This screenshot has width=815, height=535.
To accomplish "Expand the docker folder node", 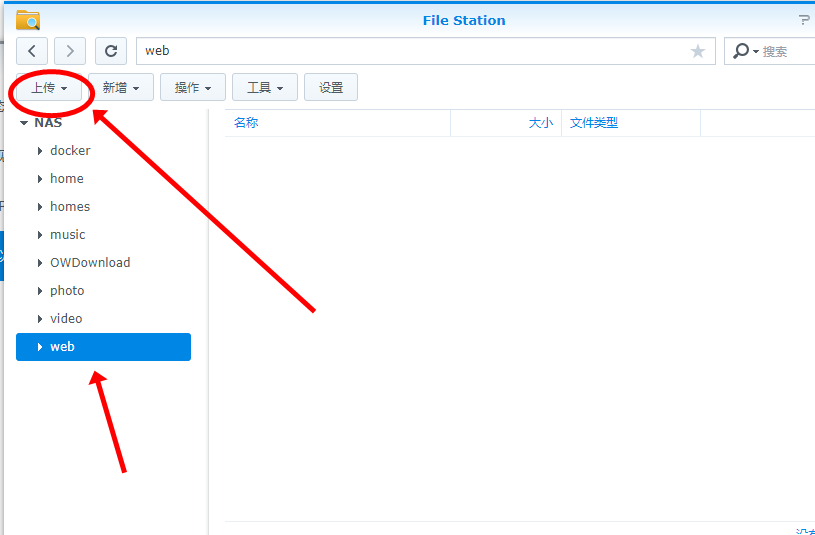I will click(x=40, y=151).
